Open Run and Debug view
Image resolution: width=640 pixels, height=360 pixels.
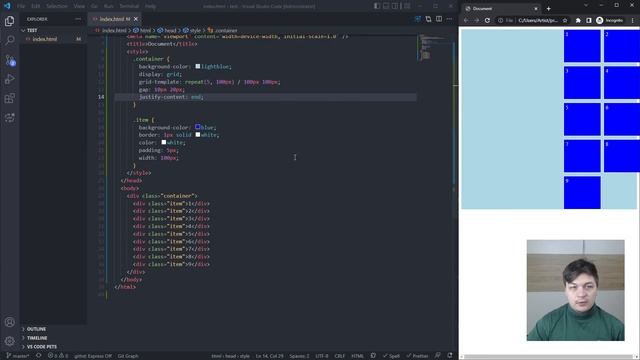[x=9, y=79]
